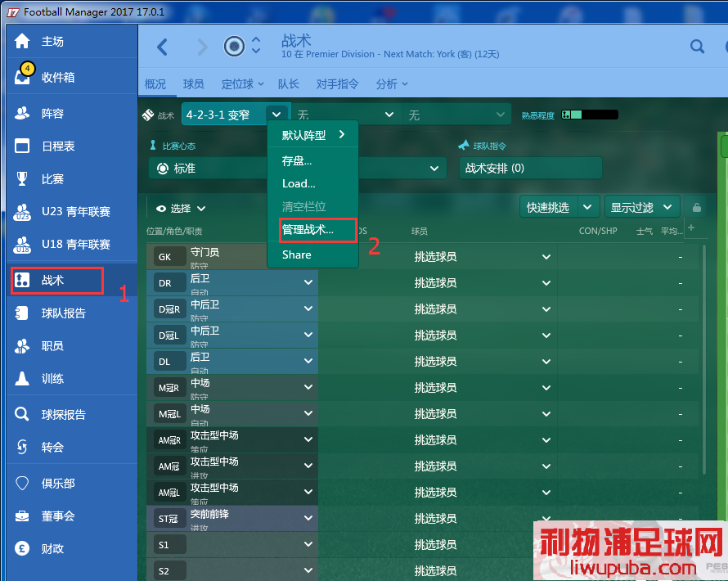
Task: Choose 存盘... from the tactic menu
Action: click(312, 160)
